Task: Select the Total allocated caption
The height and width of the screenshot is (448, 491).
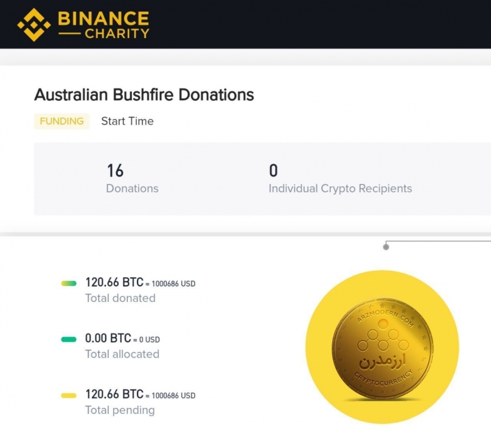Action: pos(122,354)
